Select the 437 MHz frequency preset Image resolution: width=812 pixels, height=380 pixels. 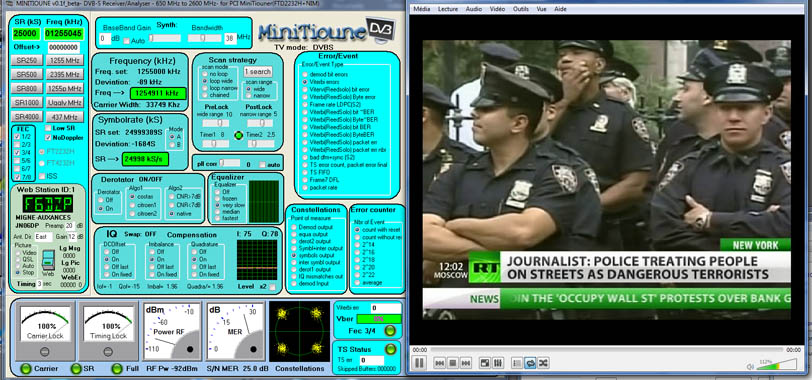pos(64,116)
